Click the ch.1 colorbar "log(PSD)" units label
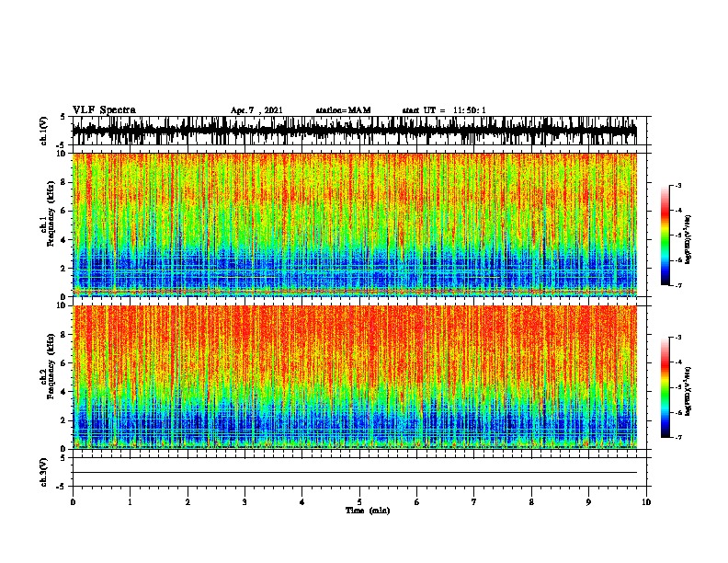The image size is (728, 563). 688,240
